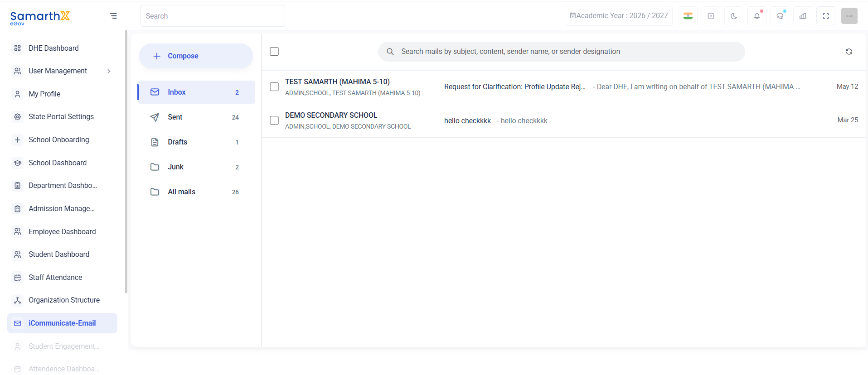Click the May 12 mail date
868x375 pixels.
[x=847, y=87]
